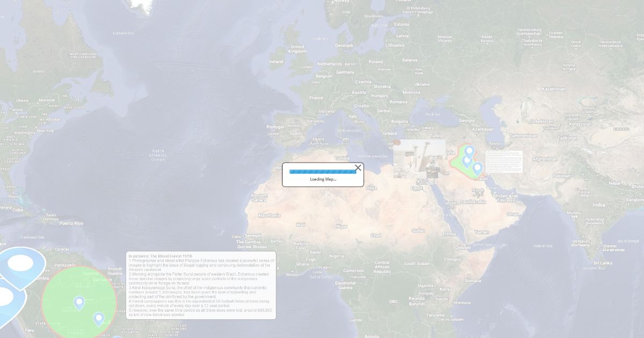Click the 'Ukraine' map label
This screenshot has height=338, width=644.
pos(422,84)
